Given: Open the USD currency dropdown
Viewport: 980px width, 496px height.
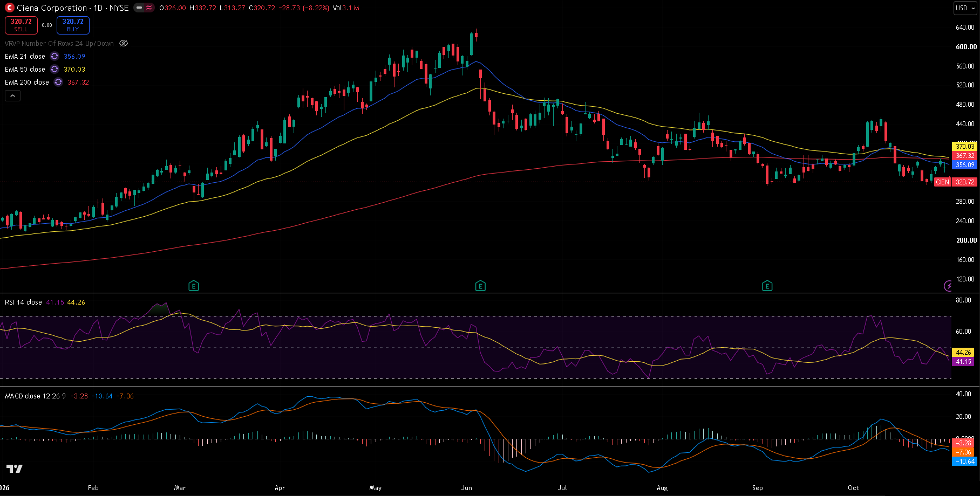Looking at the screenshot, I should [x=965, y=8].
